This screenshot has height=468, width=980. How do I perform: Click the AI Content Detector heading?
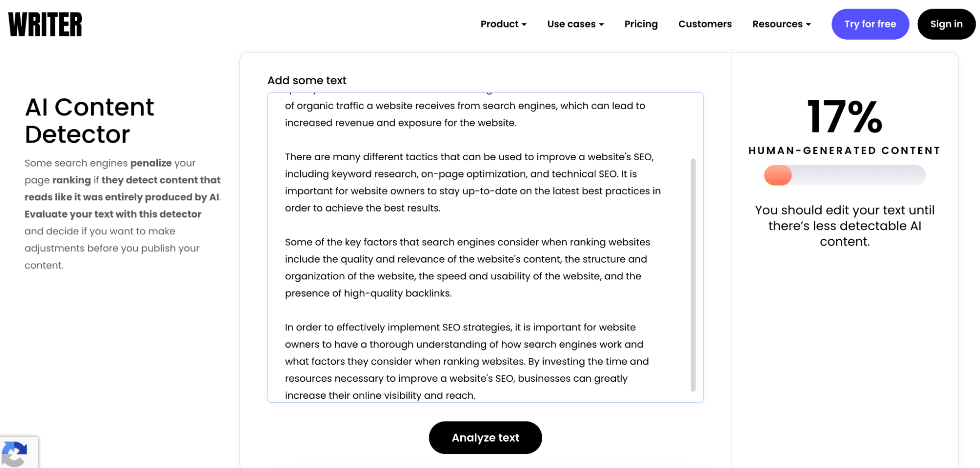coord(90,121)
